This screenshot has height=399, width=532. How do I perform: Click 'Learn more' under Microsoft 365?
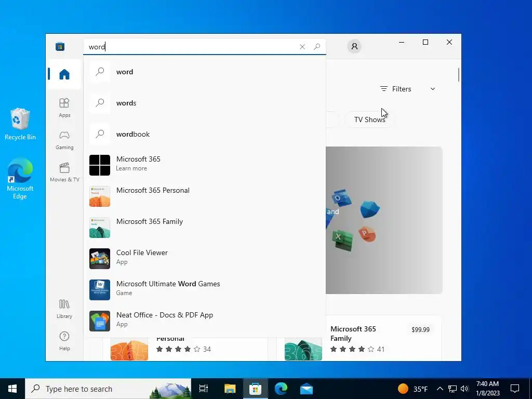pyautogui.click(x=131, y=168)
